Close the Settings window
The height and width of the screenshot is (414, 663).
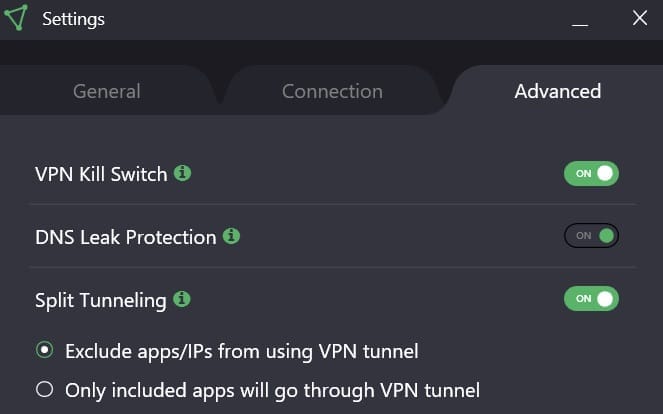(640, 18)
